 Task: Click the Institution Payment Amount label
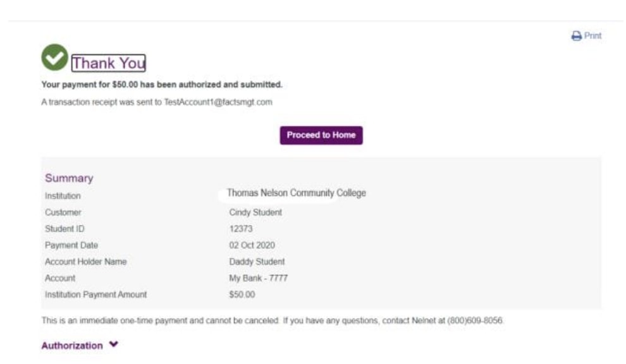95,294
